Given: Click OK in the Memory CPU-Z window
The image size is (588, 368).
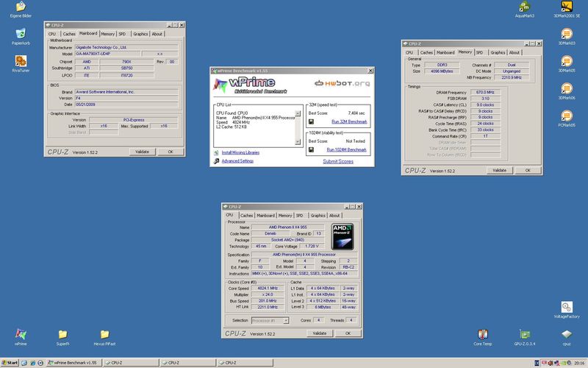Looking at the screenshot, I should (x=528, y=171).
